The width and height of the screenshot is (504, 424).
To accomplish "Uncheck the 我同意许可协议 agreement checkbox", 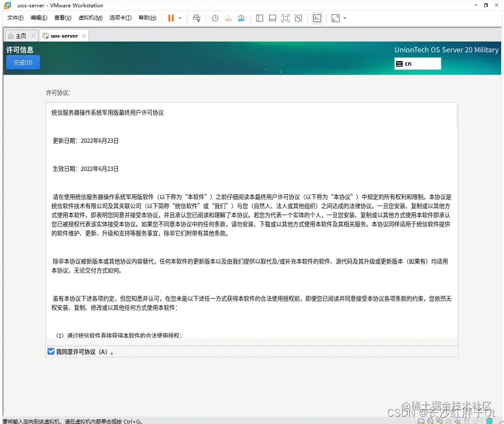I will click(x=51, y=351).
